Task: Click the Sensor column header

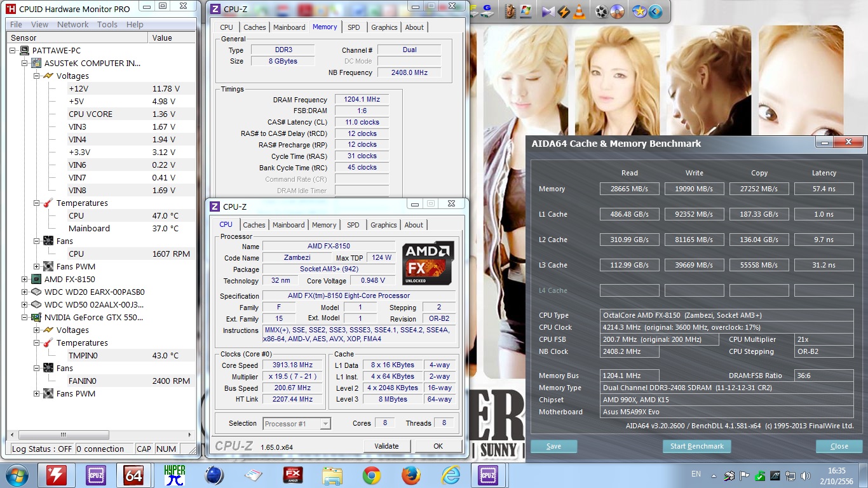Action: click(x=78, y=37)
